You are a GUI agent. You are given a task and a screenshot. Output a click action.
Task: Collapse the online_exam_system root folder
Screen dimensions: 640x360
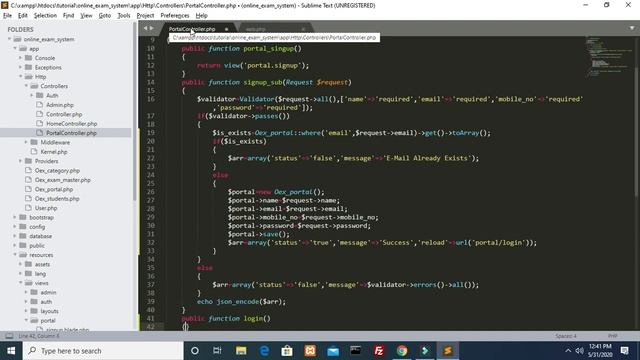9,39
